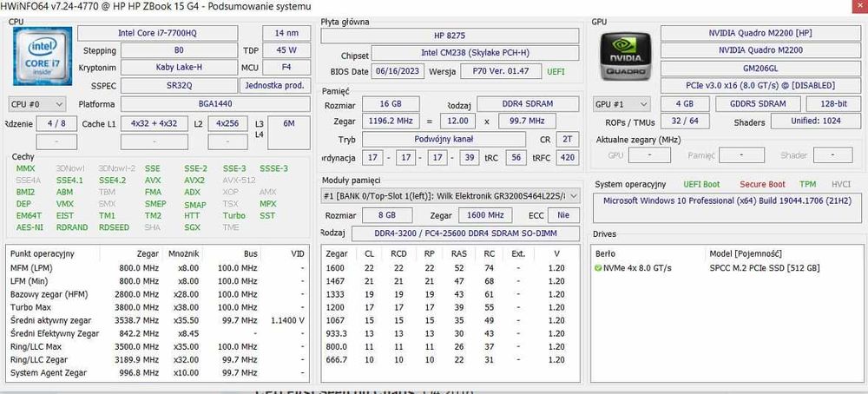Click the 12.00 memory multiplier value
Image resolution: width=868 pixels, height=394 pixels.
[457, 121]
